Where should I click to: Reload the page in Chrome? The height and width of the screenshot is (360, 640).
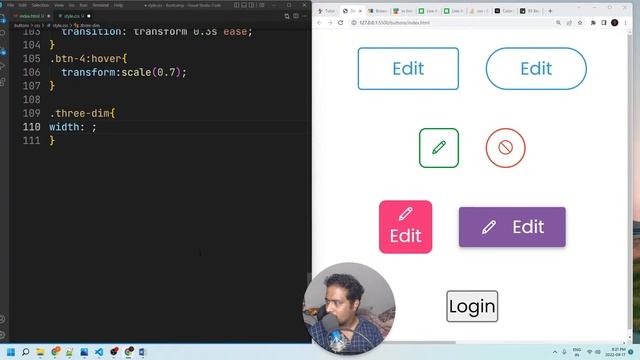point(340,23)
